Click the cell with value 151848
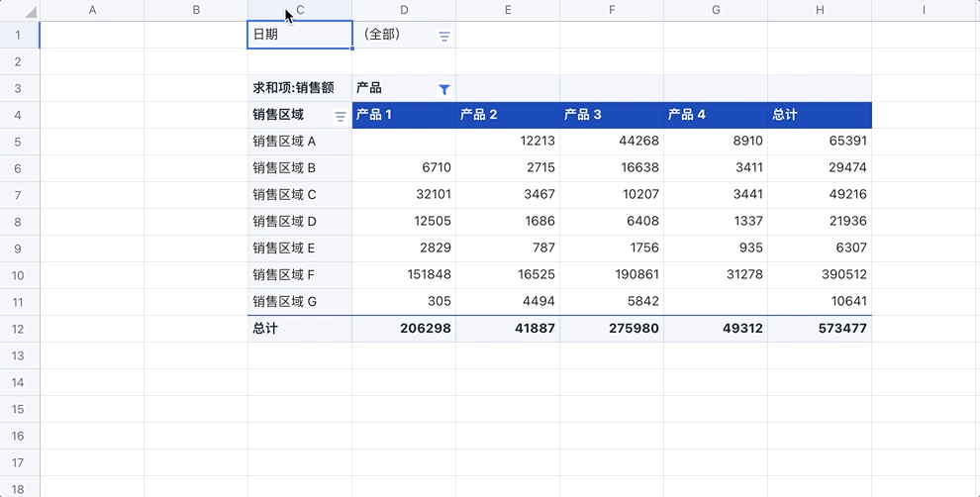 404,275
